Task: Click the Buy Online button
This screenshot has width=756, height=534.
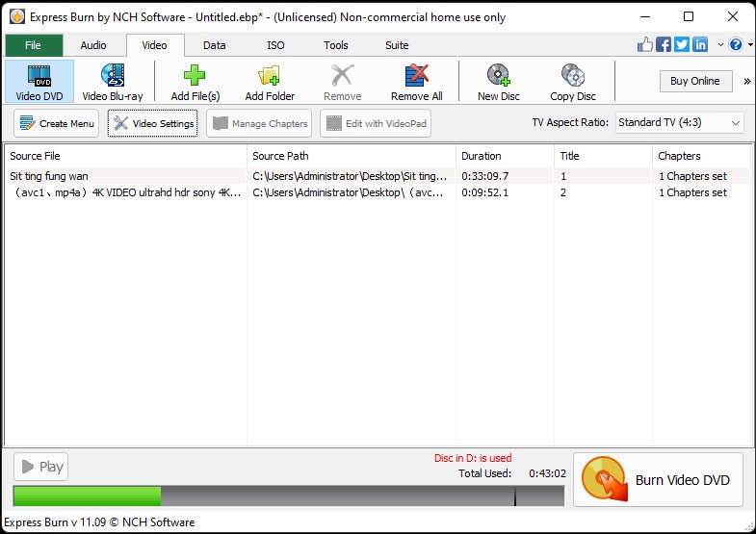Action: pyautogui.click(x=695, y=81)
